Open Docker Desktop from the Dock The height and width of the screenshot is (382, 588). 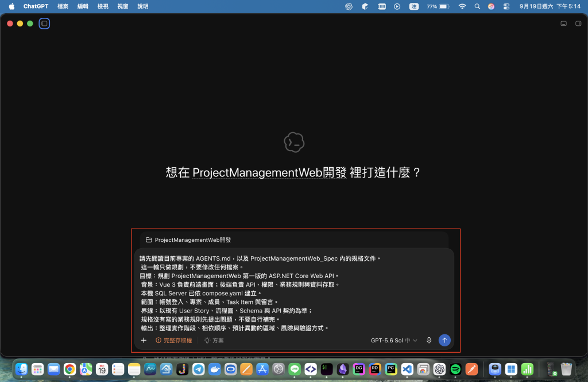215,369
